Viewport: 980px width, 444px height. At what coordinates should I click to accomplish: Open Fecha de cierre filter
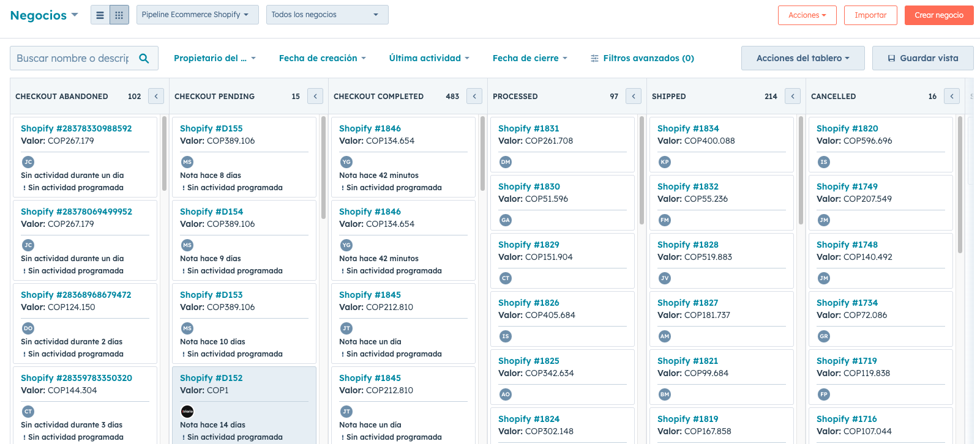[x=530, y=58]
